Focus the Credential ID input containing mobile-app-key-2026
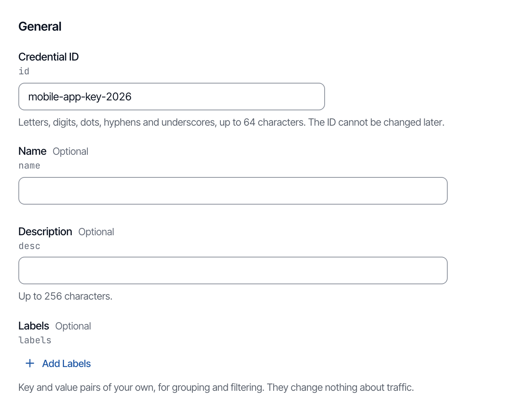The image size is (532, 413). (x=172, y=97)
